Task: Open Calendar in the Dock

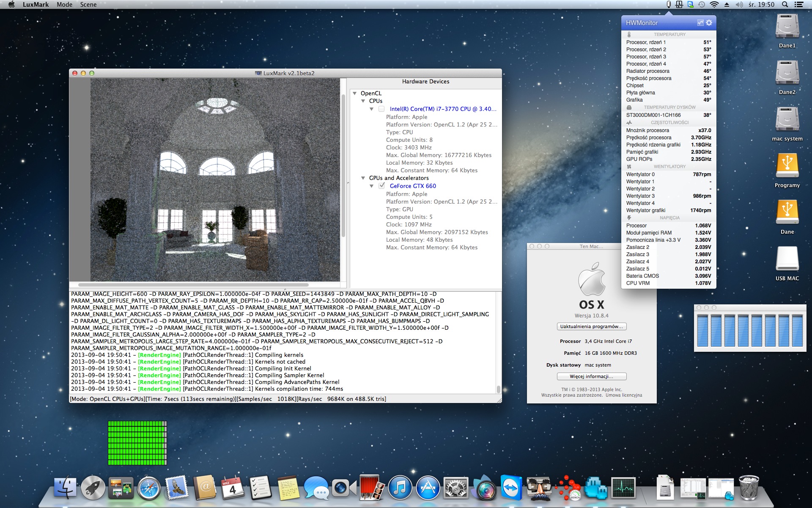Action: [233, 488]
